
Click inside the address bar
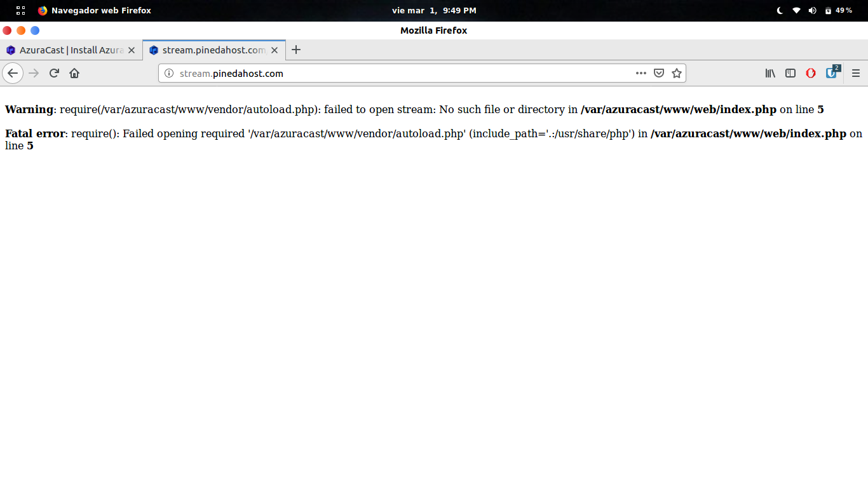[381, 73]
